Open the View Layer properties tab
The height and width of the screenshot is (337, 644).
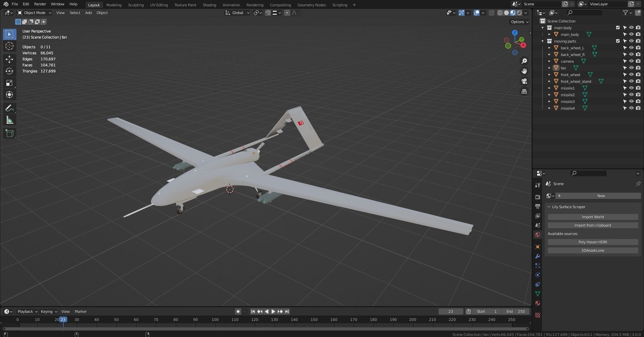point(538,216)
